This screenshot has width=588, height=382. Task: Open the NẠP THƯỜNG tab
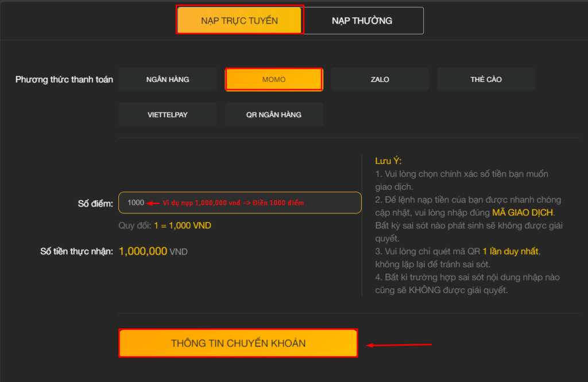pos(362,21)
